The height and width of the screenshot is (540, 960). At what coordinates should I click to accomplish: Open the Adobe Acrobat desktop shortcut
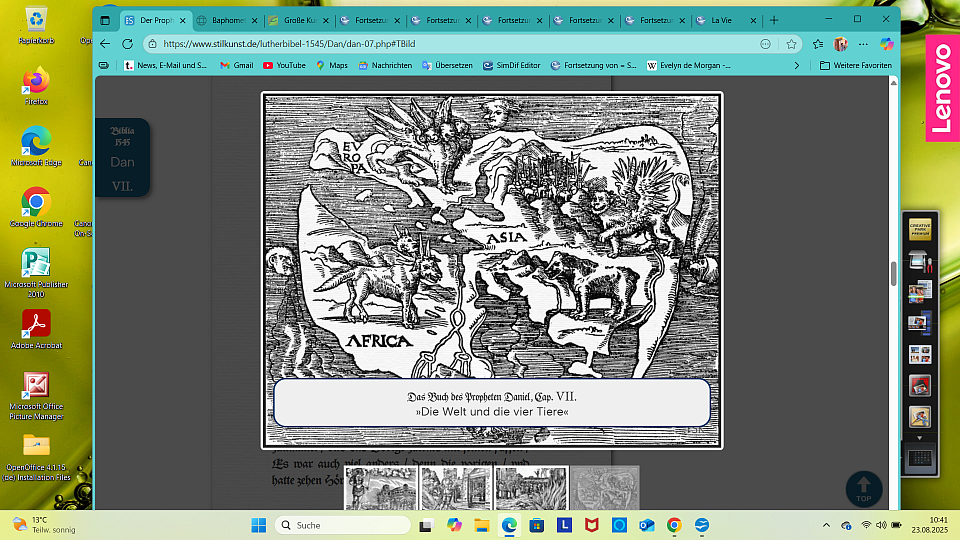[36, 329]
